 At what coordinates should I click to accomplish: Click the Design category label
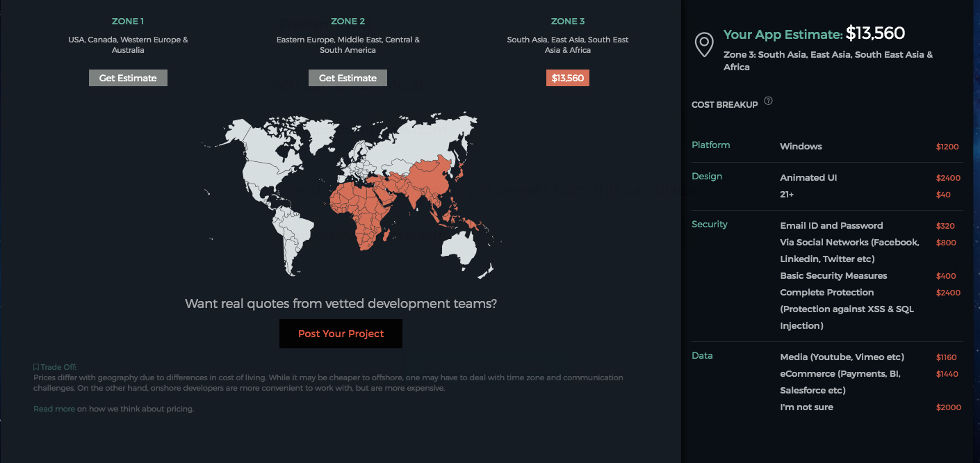[707, 176]
